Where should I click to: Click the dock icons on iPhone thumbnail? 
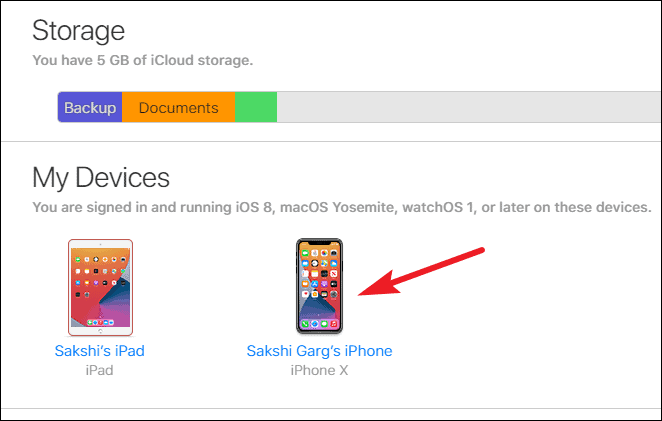coord(319,324)
